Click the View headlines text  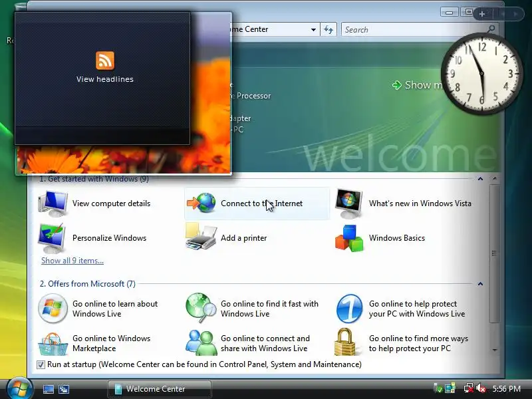click(x=105, y=79)
